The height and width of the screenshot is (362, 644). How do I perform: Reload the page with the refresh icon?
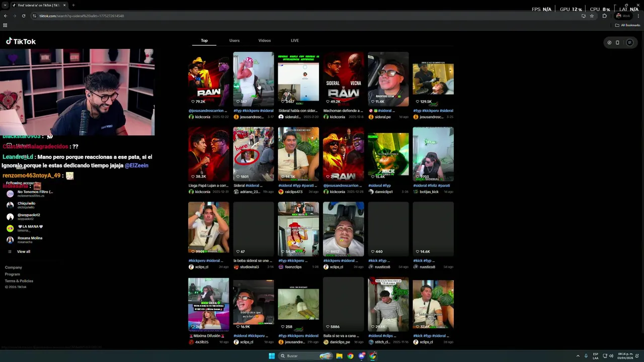23,16
